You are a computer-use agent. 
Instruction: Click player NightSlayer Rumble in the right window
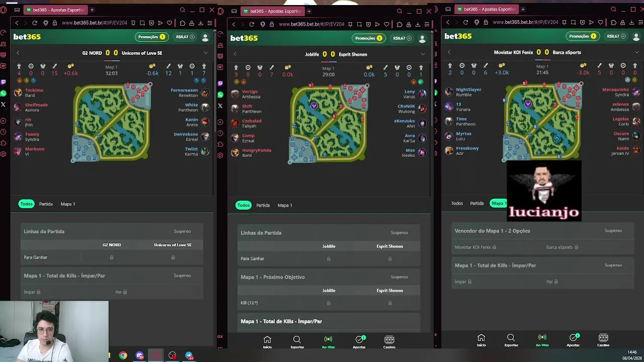(463, 92)
